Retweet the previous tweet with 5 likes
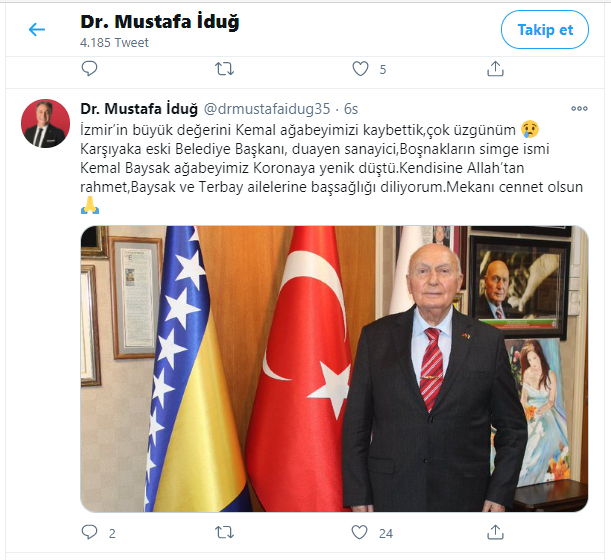 pos(224,69)
